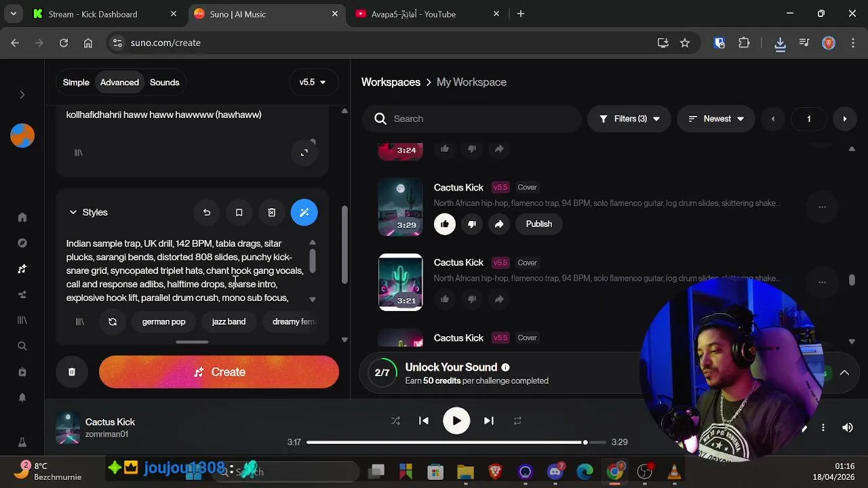Dislike the Cactus Kick 3:21 track
The image size is (868, 488).
point(472,299)
